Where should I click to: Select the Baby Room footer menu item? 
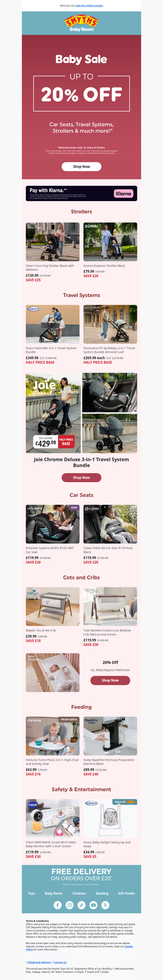point(54,893)
